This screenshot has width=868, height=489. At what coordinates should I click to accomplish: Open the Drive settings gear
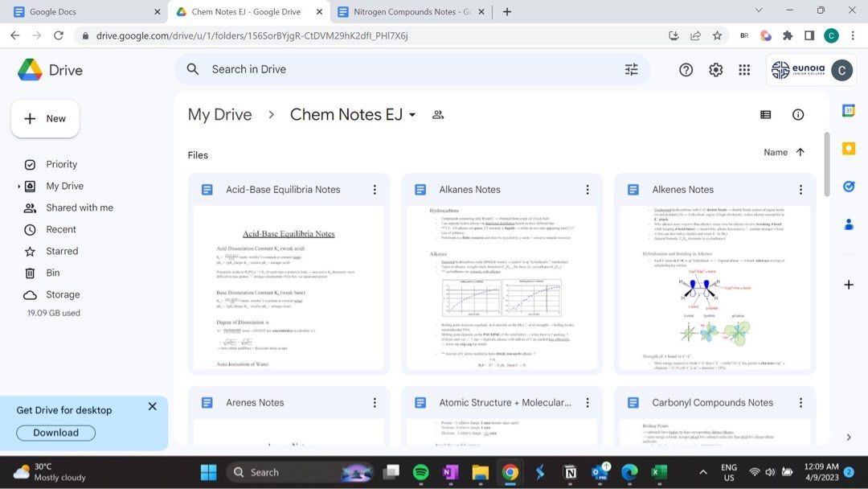[x=715, y=69]
